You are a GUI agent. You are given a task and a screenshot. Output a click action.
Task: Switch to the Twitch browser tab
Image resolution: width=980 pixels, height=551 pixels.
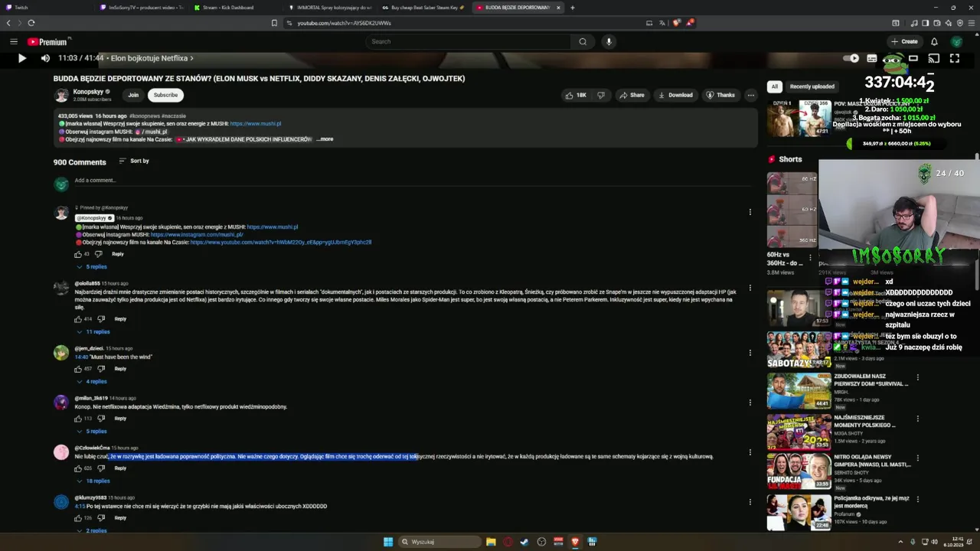(x=44, y=8)
